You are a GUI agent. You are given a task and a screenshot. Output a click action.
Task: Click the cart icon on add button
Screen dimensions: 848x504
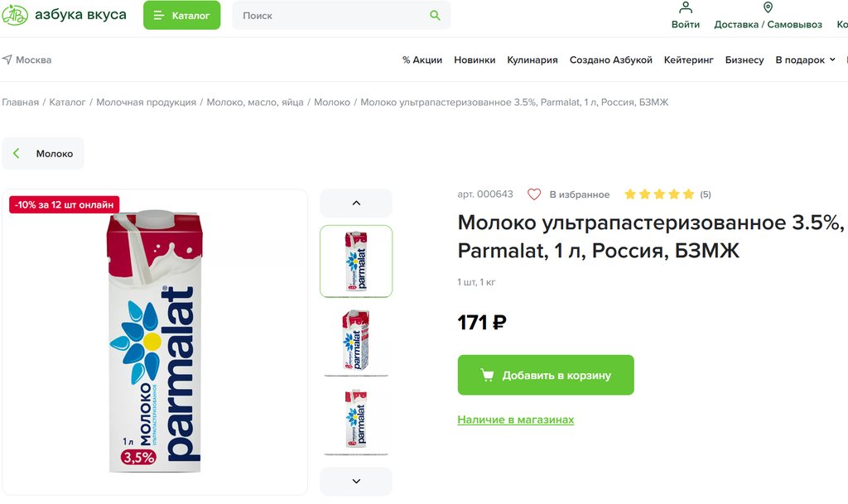tap(488, 375)
